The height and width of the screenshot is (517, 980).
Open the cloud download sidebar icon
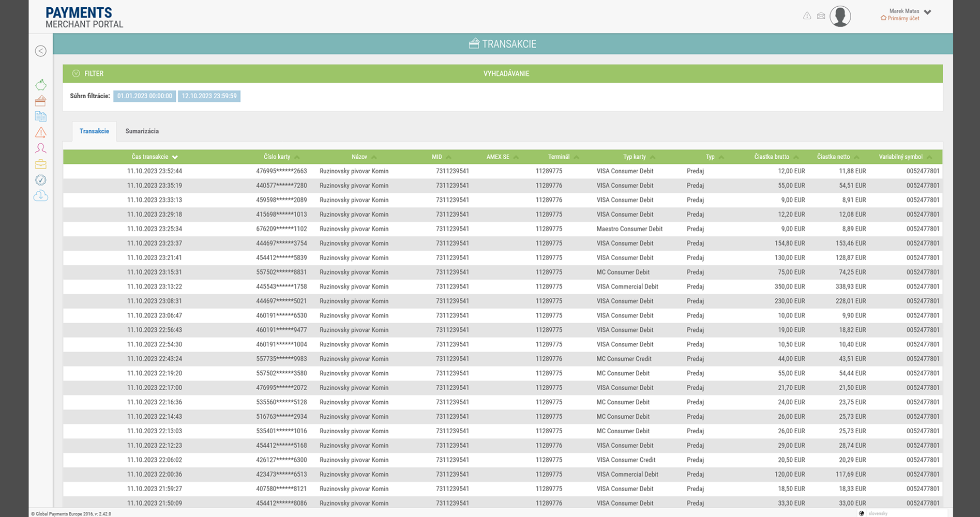coord(41,196)
